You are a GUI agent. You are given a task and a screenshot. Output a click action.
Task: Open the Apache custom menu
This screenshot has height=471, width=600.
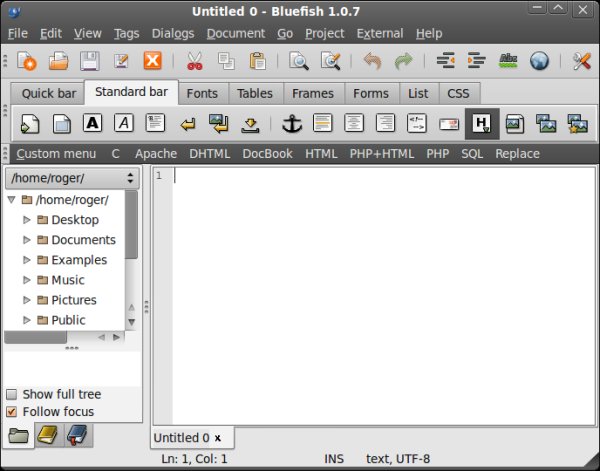point(156,154)
